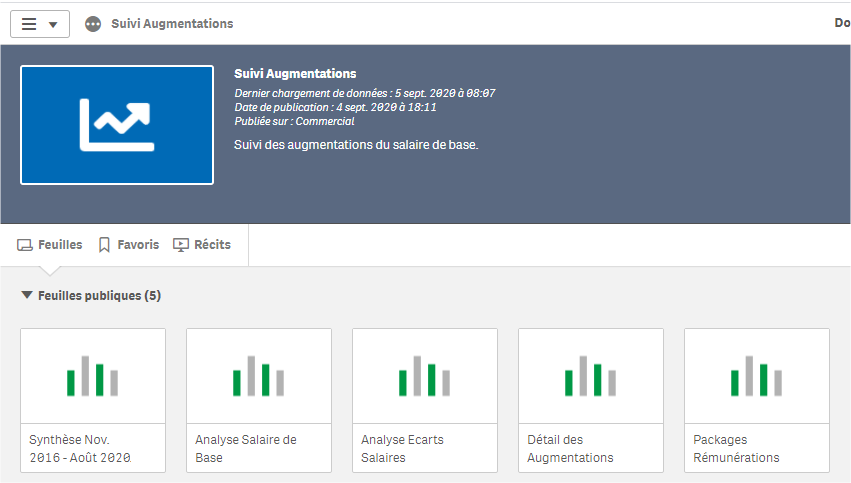Open the Synthèse Nov. 2016 - Août 2020 sheet

pyautogui.click(x=93, y=400)
